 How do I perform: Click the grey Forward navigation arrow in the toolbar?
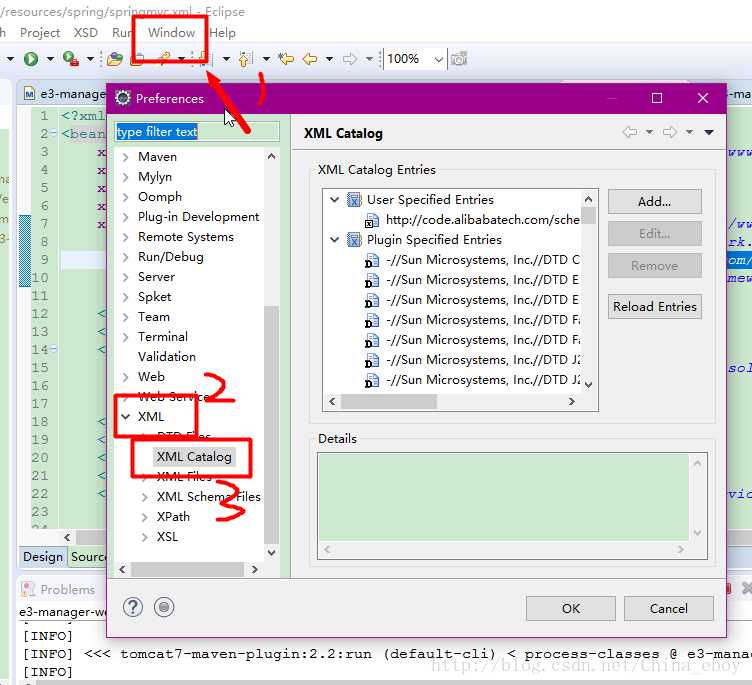pyautogui.click(x=350, y=59)
